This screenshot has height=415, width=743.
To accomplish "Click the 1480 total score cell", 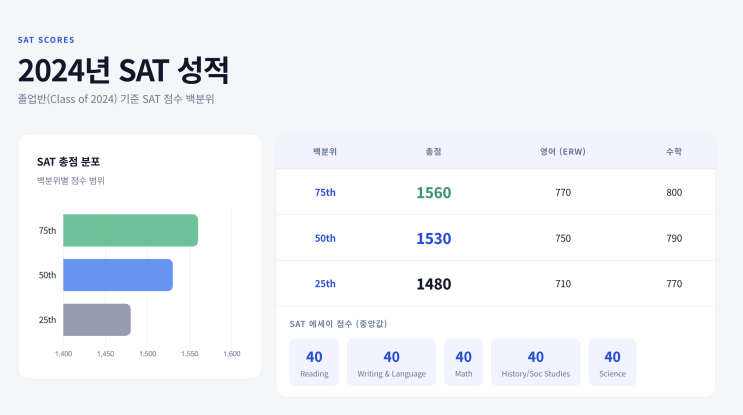I will pyautogui.click(x=434, y=284).
